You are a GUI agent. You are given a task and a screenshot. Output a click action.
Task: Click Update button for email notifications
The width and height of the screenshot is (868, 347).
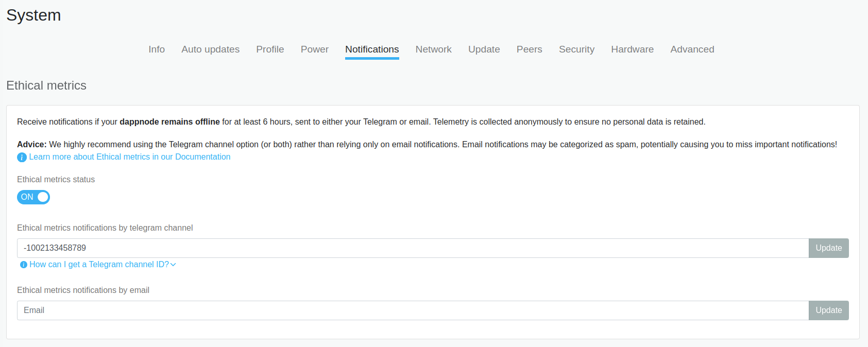pos(828,310)
